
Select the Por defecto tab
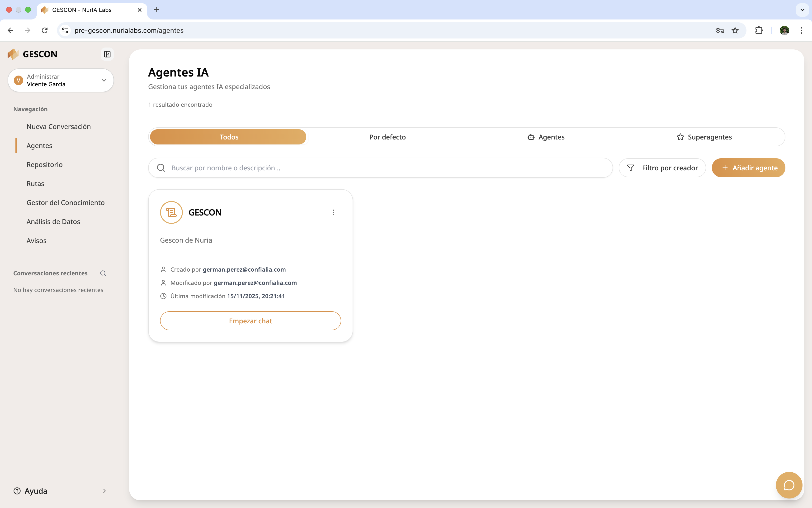click(x=387, y=137)
